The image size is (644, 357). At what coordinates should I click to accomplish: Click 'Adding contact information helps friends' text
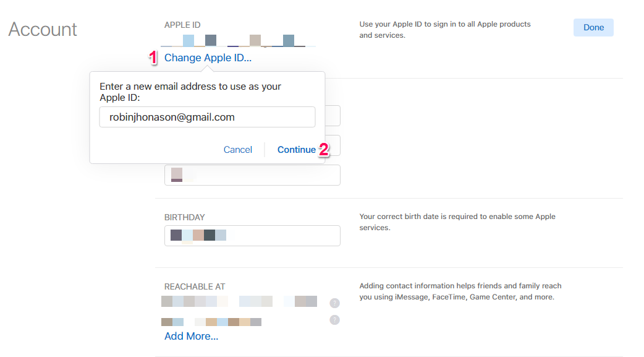[460, 291]
